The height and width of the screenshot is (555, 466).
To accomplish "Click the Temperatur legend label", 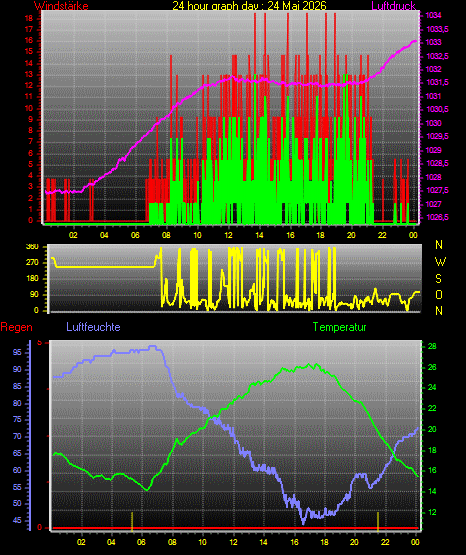I will pos(339,327).
